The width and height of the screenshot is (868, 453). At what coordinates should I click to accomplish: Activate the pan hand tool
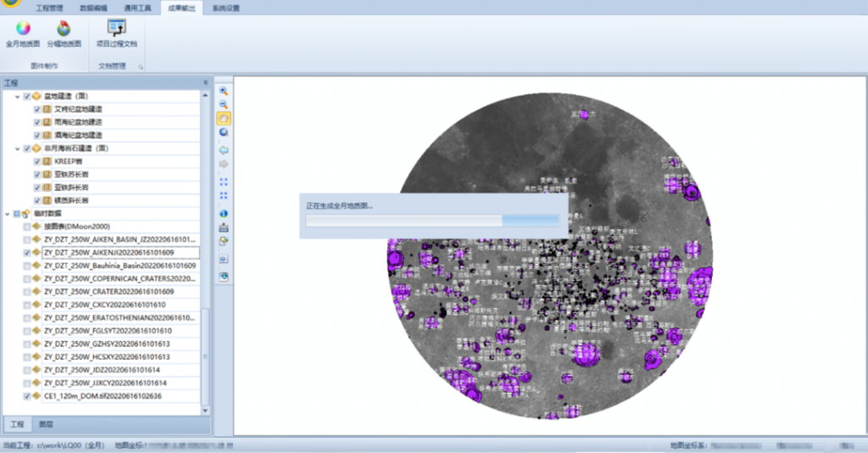pyautogui.click(x=224, y=119)
